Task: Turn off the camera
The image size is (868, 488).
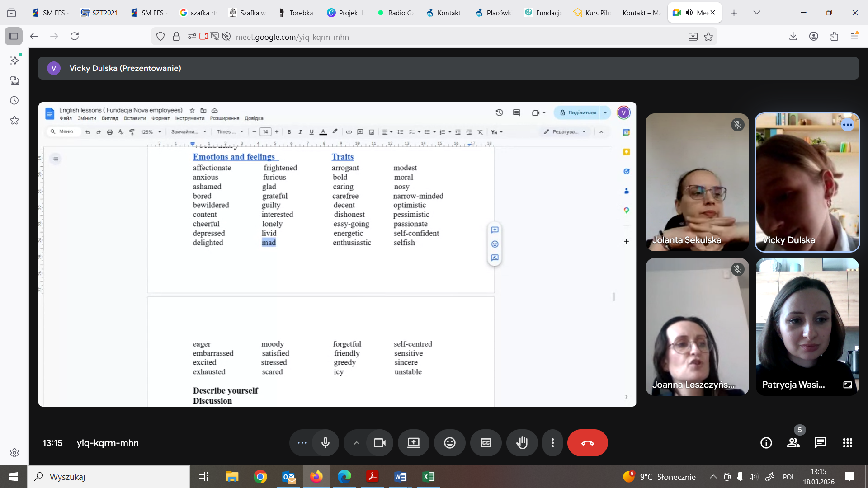Action: [380, 443]
